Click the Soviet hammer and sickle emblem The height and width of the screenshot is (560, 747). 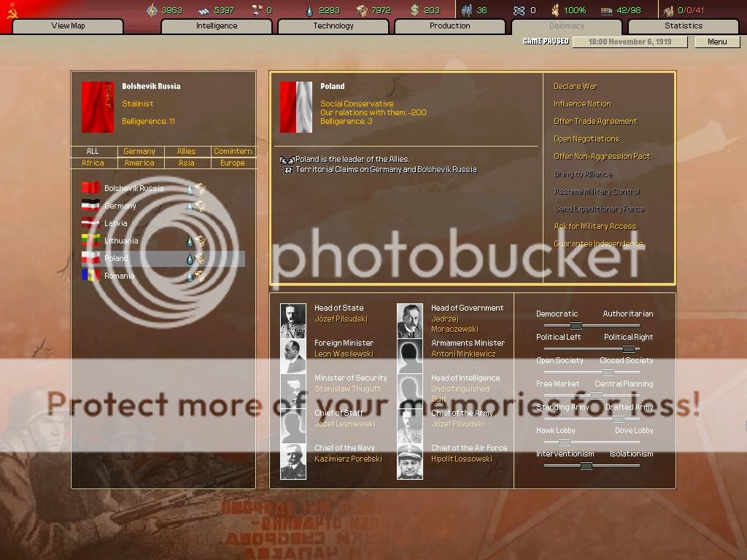point(12,11)
